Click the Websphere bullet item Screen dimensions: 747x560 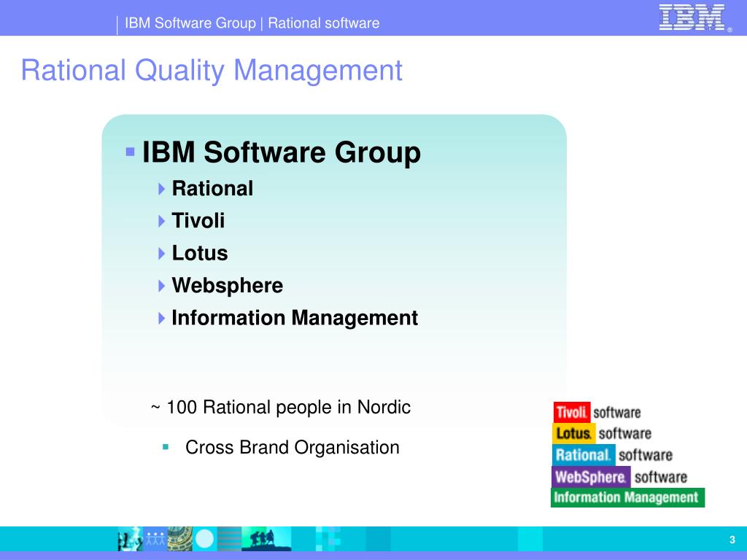(228, 286)
